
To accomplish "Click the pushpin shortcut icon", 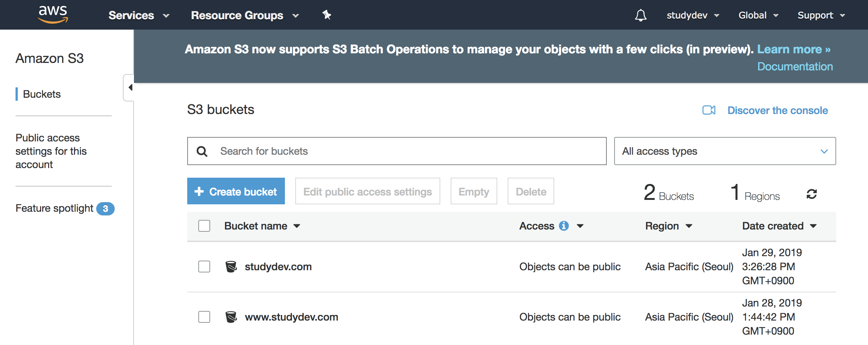I will [x=327, y=15].
